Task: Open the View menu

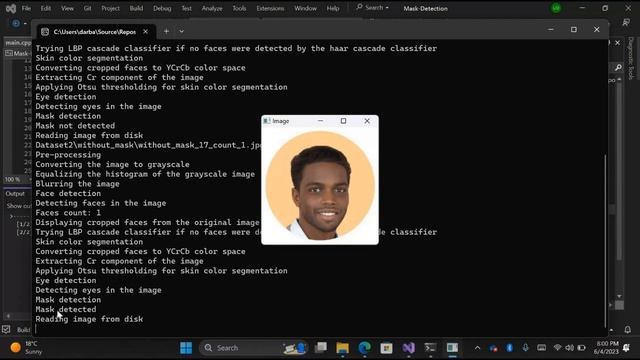Action: pos(67,8)
